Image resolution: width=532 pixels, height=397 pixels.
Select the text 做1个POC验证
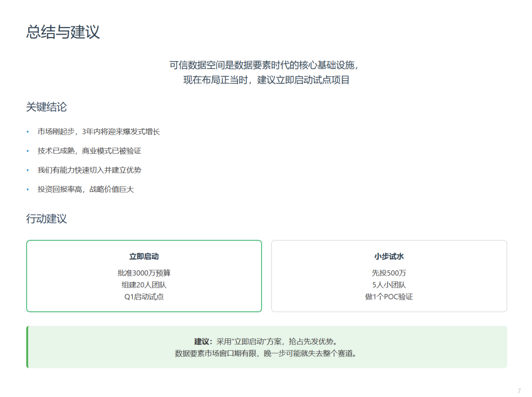coord(389,296)
